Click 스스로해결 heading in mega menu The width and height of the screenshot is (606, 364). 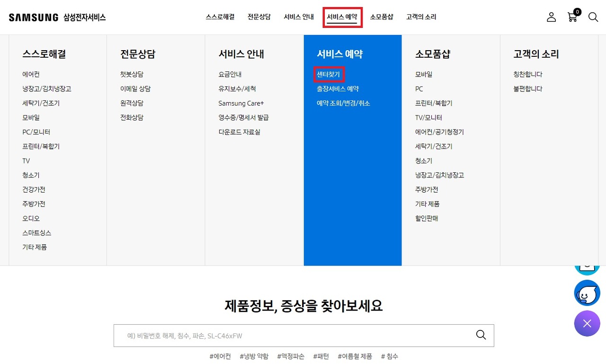tap(44, 54)
